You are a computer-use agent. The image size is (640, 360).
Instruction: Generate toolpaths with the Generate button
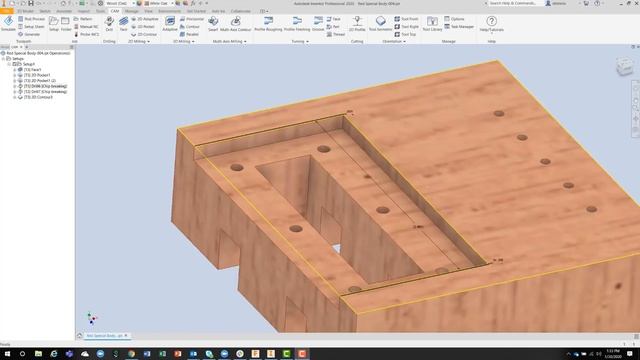click(x=29, y=34)
